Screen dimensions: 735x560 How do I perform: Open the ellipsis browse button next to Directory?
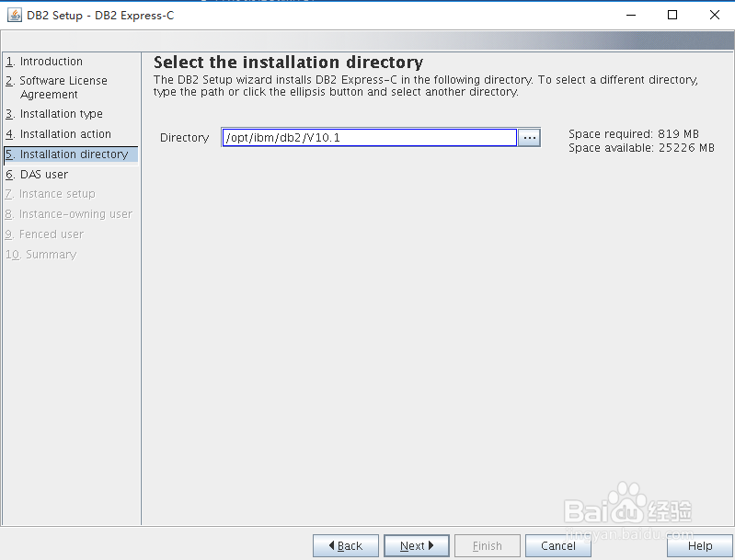tap(529, 138)
